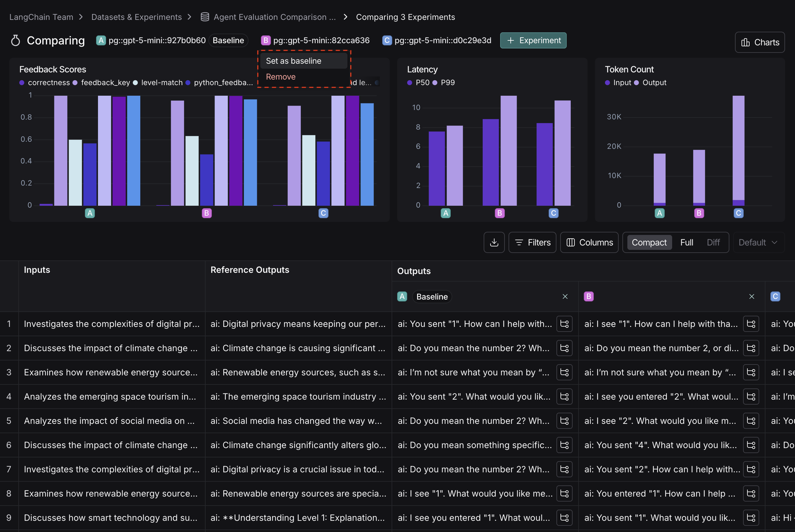Image resolution: width=795 pixels, height=532 pixels.
Task: Open the Default view dropdown
Action: click(x=758, y=242)
